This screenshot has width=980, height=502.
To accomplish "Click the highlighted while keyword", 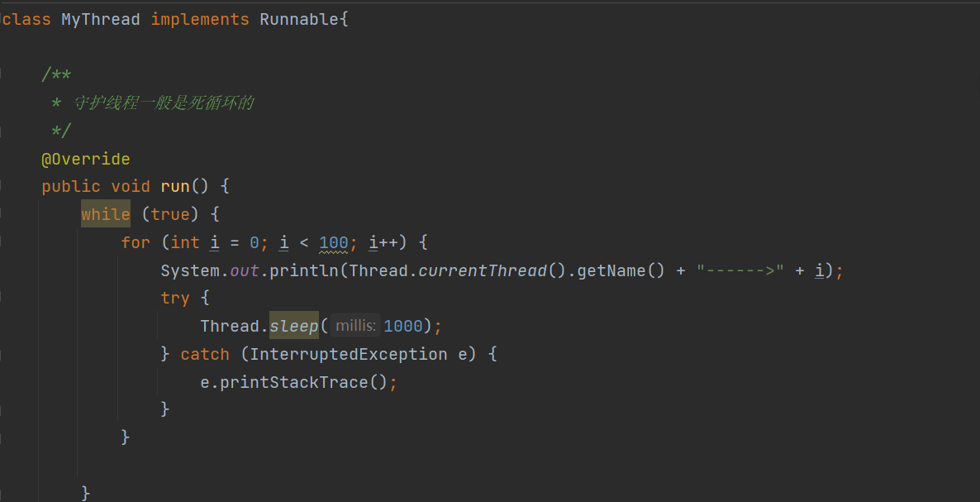I will tap(106, 214).
